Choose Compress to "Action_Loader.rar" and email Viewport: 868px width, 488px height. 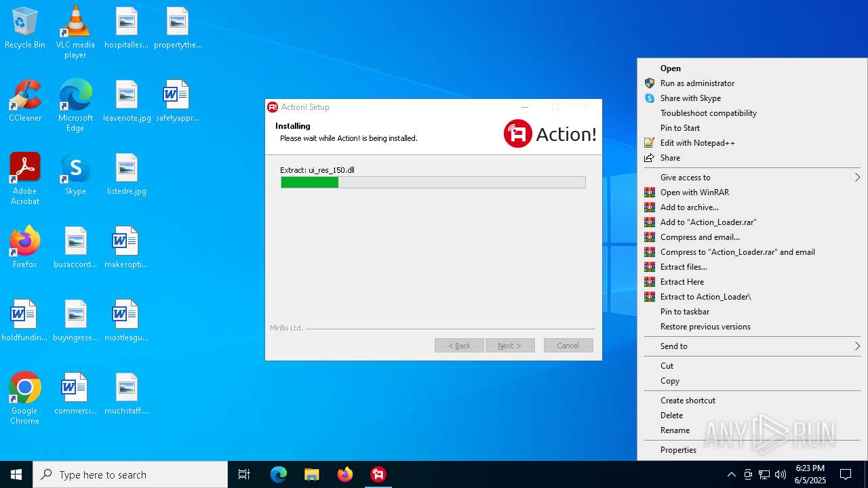pos(751,251)
